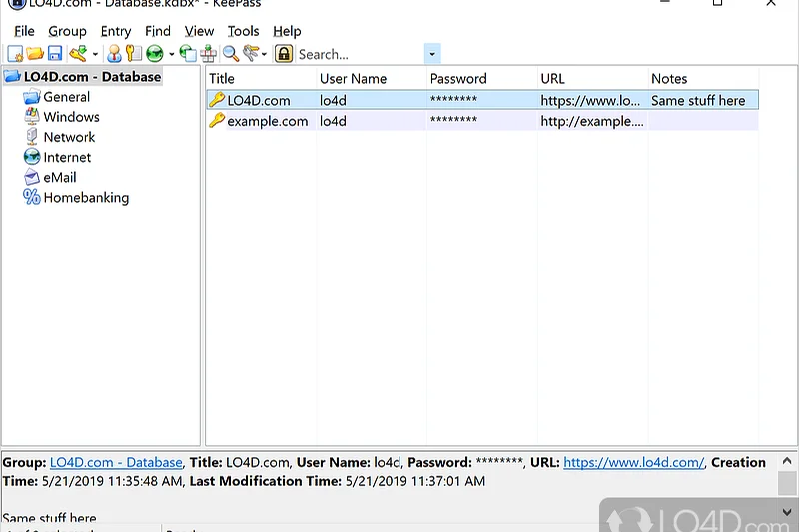Click the General group folder icon
This screenshot has width=799, height=532.
pos(32,96)
